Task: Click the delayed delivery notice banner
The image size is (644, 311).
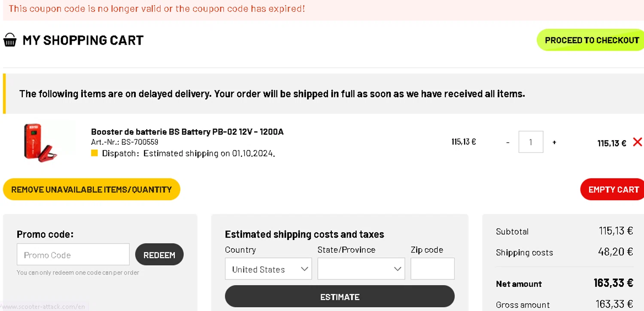Action: 272,94
